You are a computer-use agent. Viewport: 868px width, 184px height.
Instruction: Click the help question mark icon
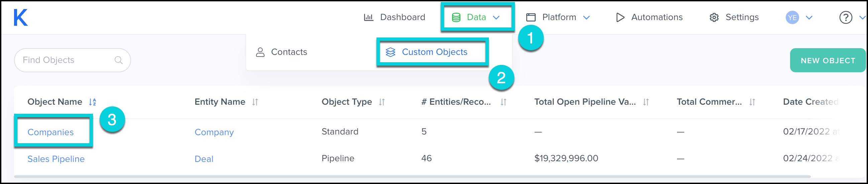(845, 17)
